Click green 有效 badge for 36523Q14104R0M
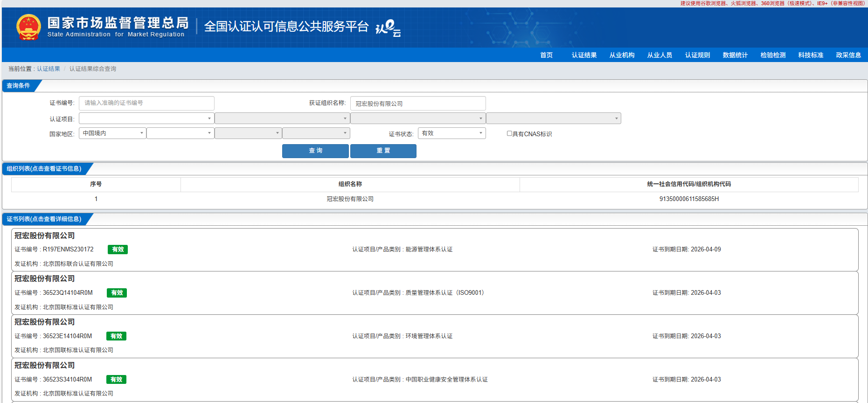 (117, 293)
